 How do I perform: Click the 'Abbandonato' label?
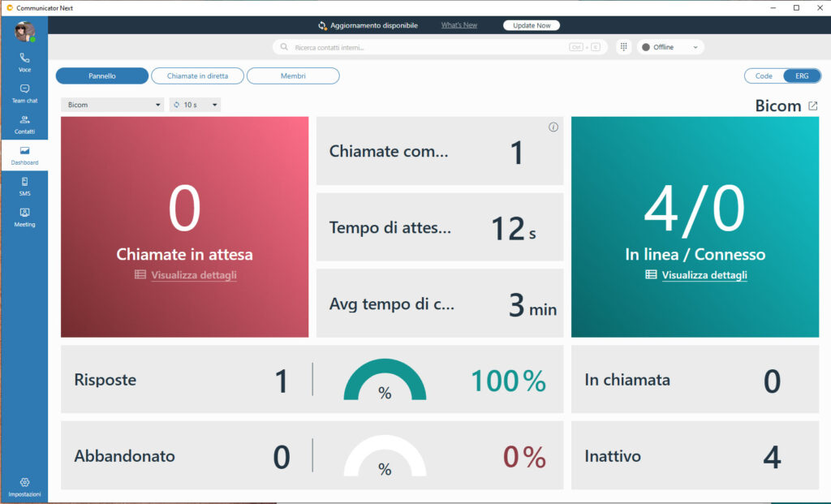[124, 456]
